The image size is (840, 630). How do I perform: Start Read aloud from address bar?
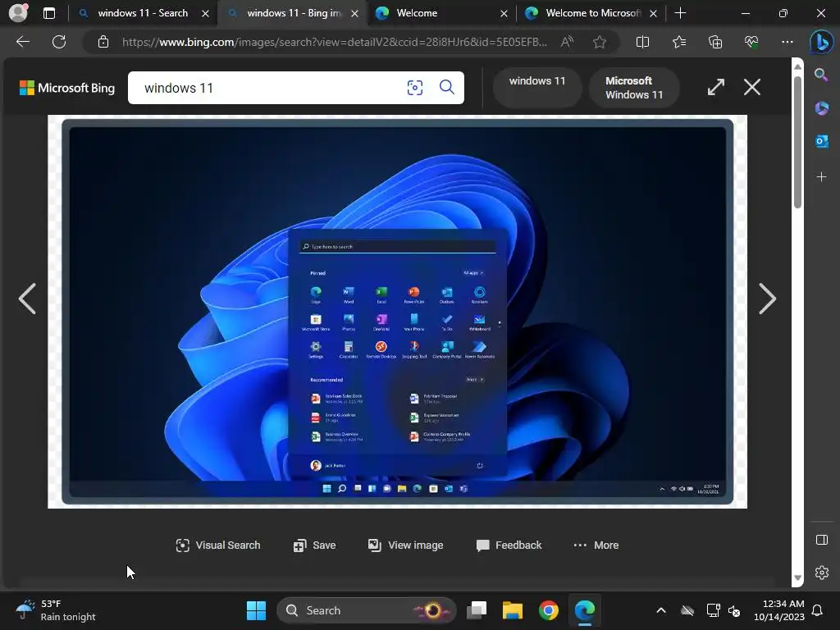point(567,42)
